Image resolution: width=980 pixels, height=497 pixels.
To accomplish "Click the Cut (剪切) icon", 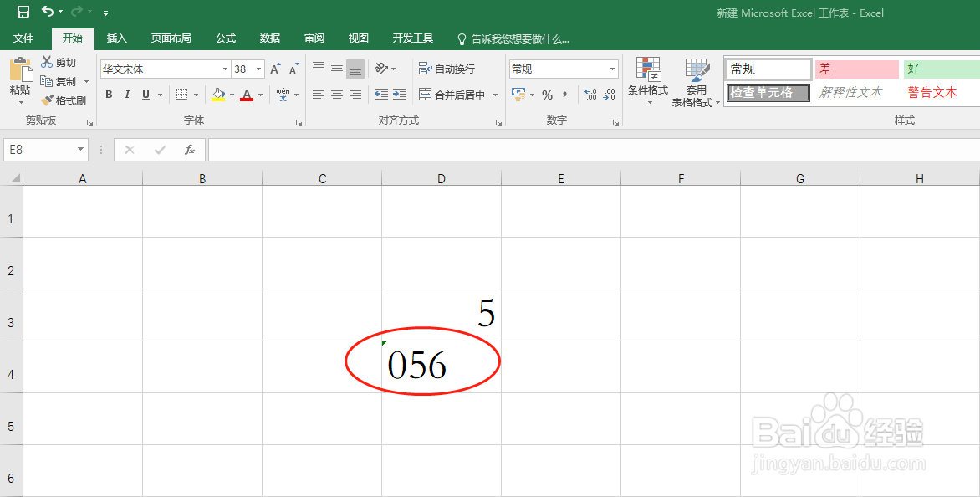I will pos(48,61).
